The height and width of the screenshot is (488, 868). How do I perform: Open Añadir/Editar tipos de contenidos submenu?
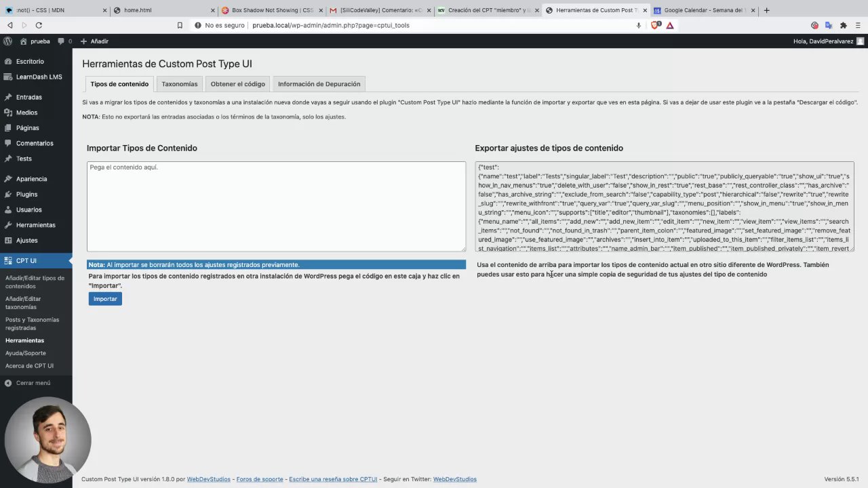pos(35,282)
